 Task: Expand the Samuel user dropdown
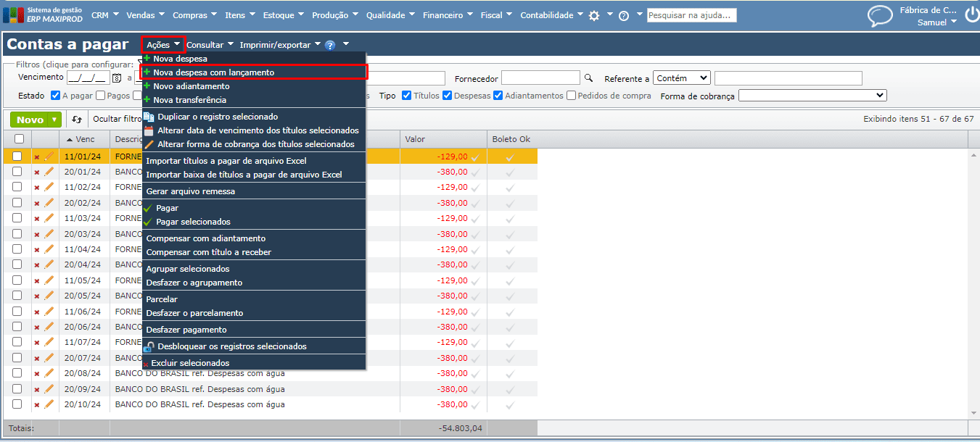click(x=936, y=22)
